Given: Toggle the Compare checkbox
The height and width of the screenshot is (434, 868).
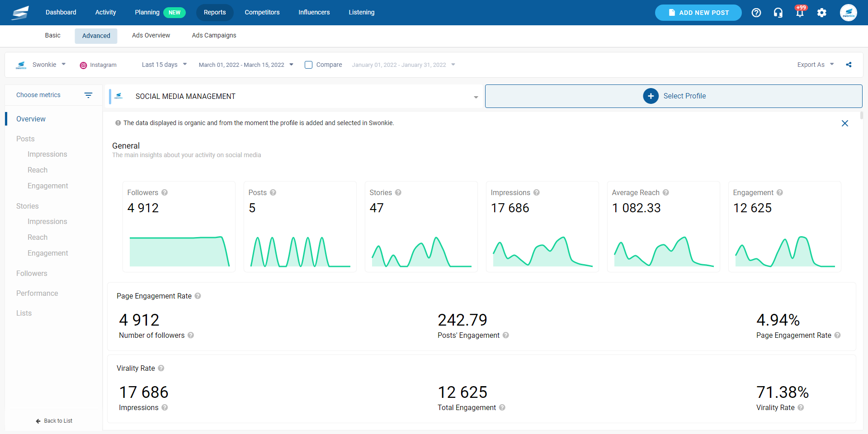Looking at the screenshot, I should coord(308,65).
